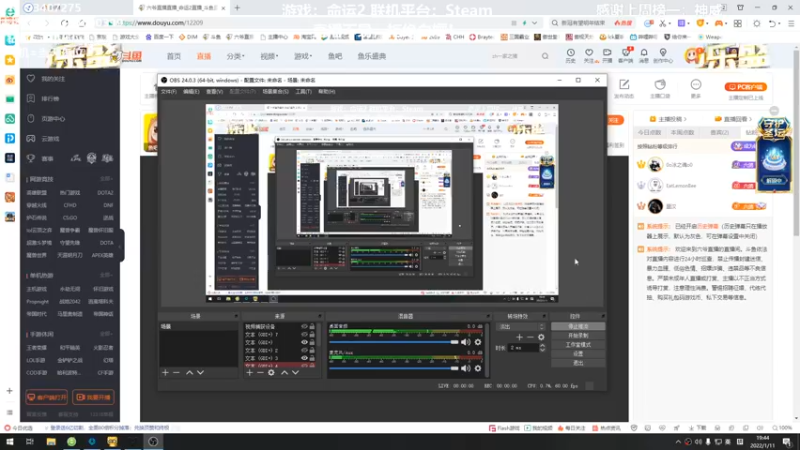
Task: Move source down in OBS Sources panel
Action: tap(295, 373)
